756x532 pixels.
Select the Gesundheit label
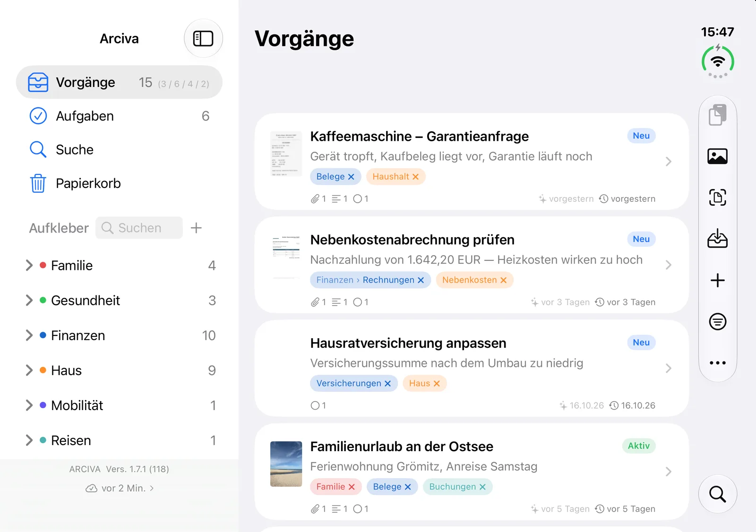click(86, 300)
